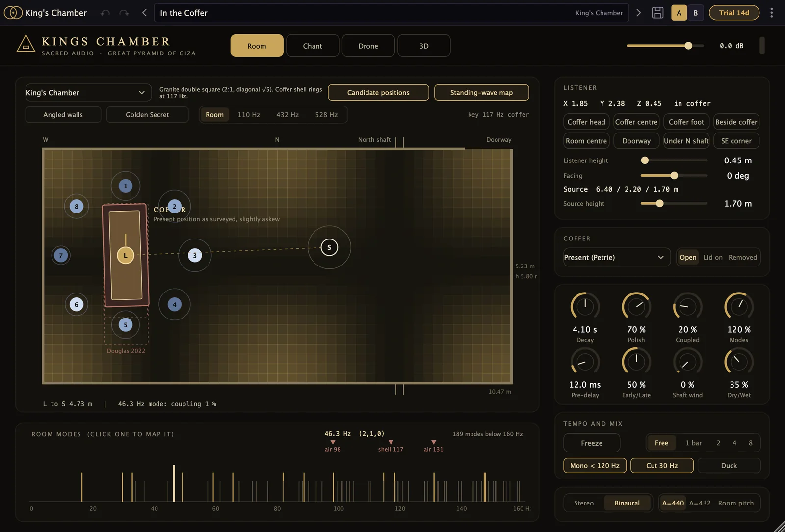Click the listener L marker
The height and width of the screenshot is (532, 785).
coord(126,255)
